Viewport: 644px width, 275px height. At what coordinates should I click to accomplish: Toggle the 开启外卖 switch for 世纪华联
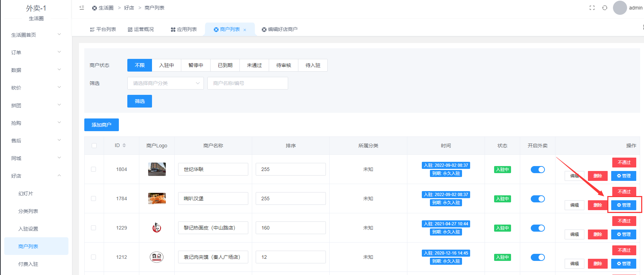pyautogui.click(x=537, y=170)
